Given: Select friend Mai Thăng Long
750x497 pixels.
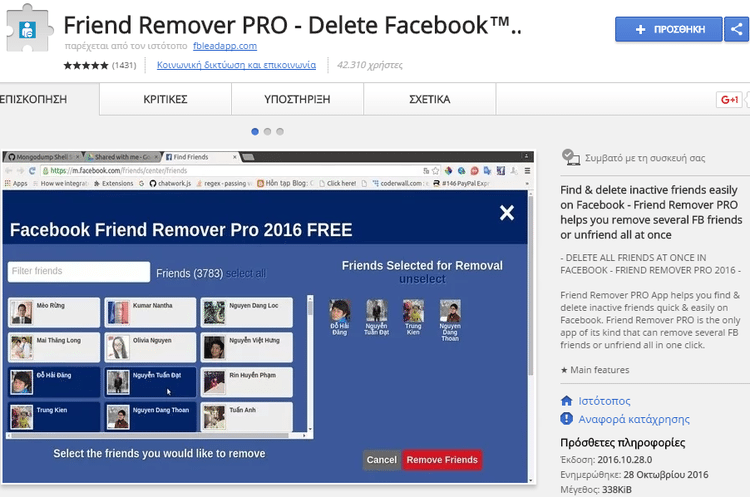Looking at the screenshot, I should [54, 347].
